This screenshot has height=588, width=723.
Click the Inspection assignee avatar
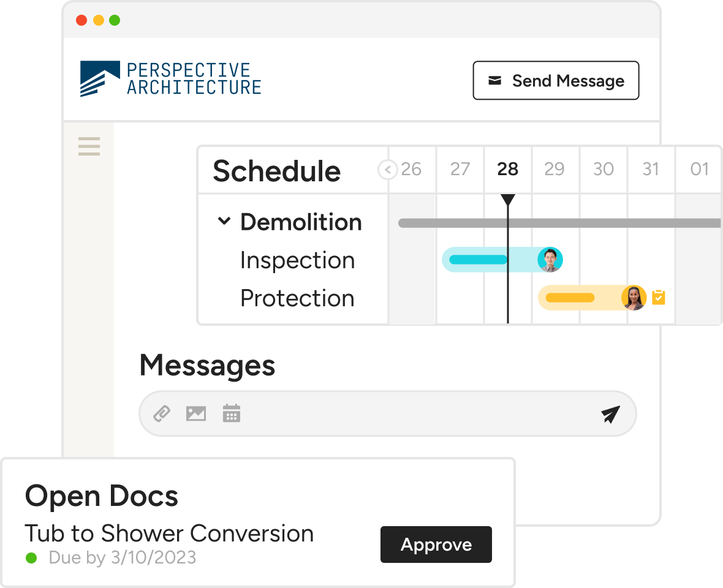(550, 260)
